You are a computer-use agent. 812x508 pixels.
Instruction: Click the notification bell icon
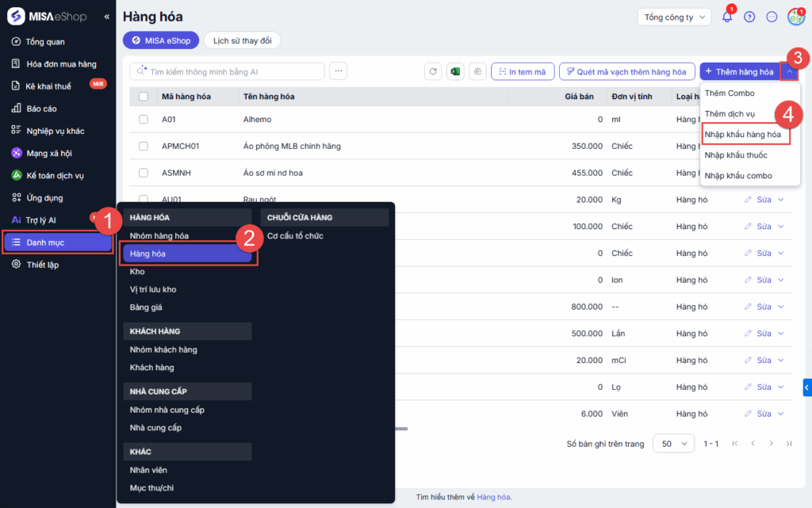point(727,17)
